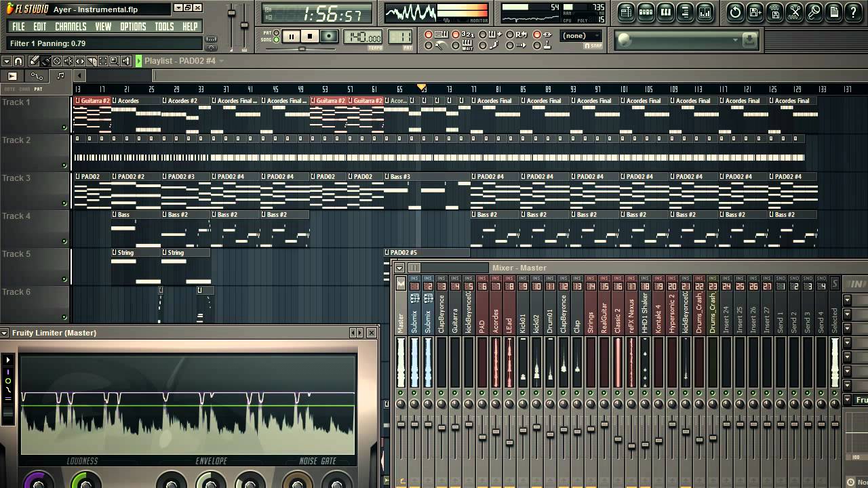Switch to Song mode radio button
The height and width of the screenshot is (488, 868).
click(x=276, y=40)
